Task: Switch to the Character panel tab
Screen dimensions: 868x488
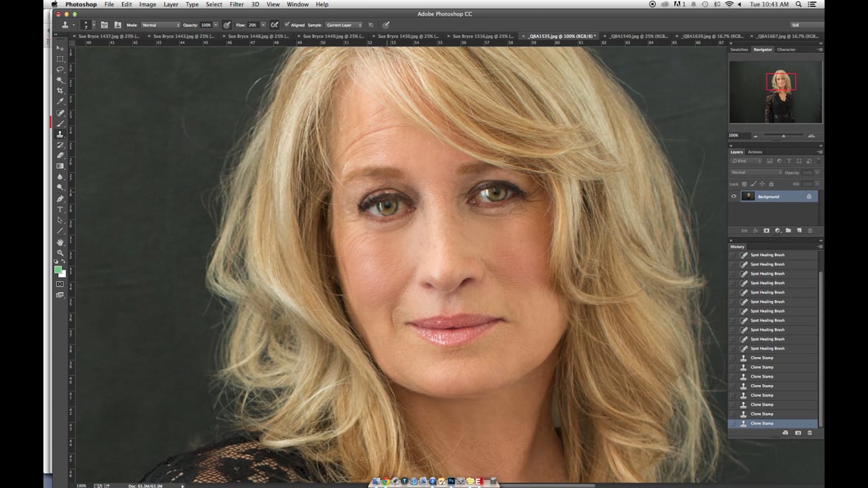Action: tap(787, 49)
